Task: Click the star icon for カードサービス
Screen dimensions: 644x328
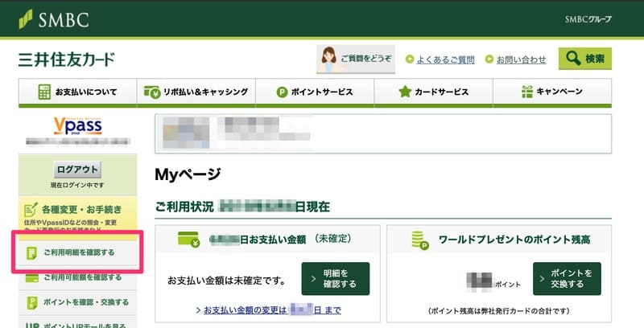Action: 405,92
